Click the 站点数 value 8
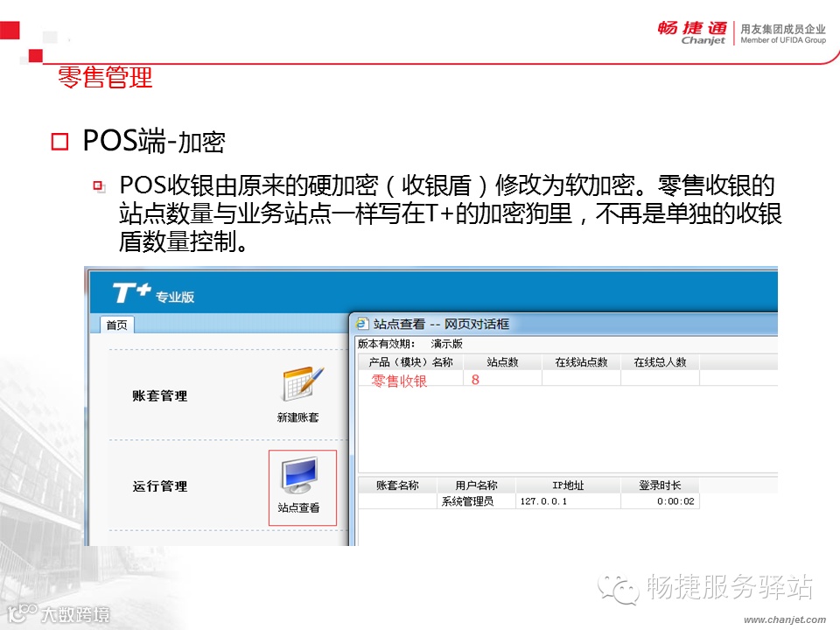840x630 pixels. tap(475, 380)
